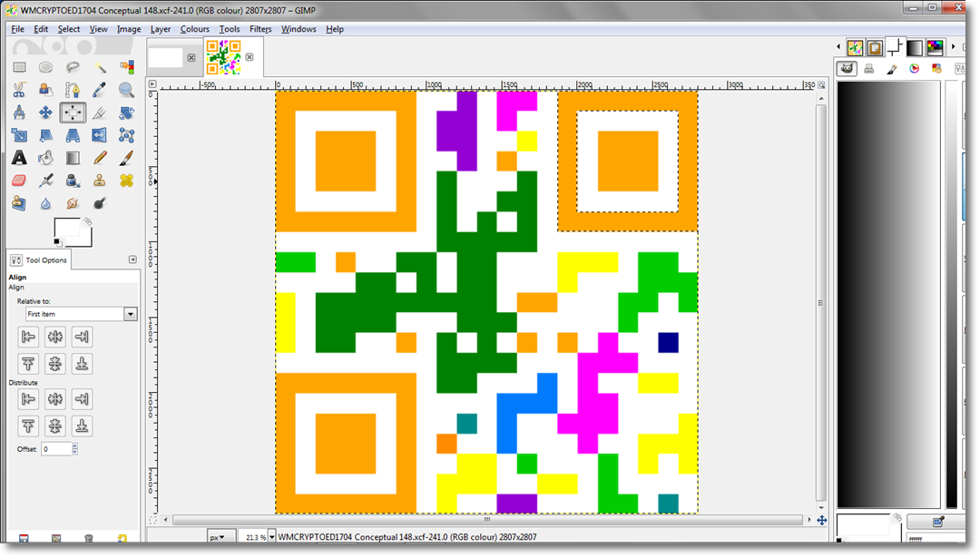The height and width of the screenshot is (558, 980).
Task: Choose the Cage Transform tool
Action: [x=126, y=135]
